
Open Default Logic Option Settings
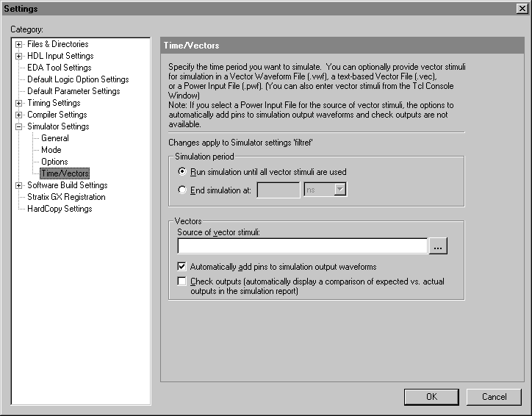point(78,79)
